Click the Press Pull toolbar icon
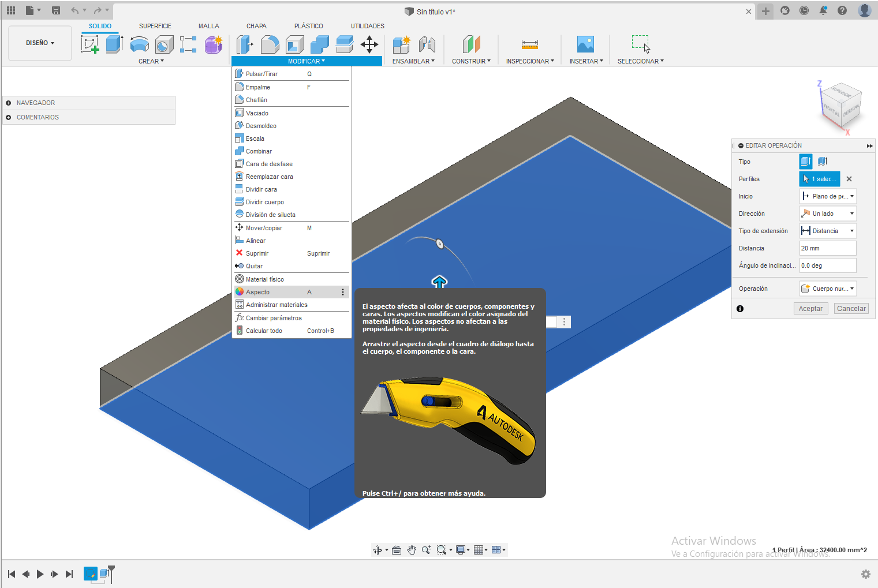Screen dimensions: 878x588 tap(245, 44)
